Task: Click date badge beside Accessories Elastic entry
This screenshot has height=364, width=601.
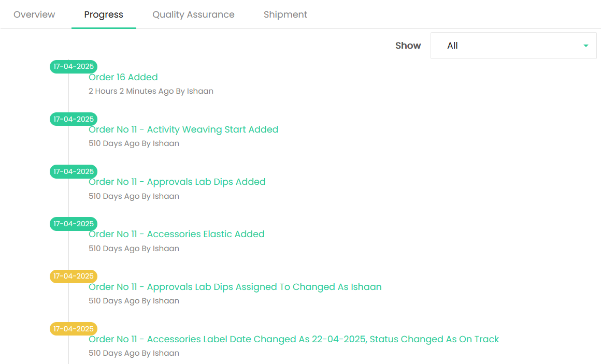Action: [74, 224]
